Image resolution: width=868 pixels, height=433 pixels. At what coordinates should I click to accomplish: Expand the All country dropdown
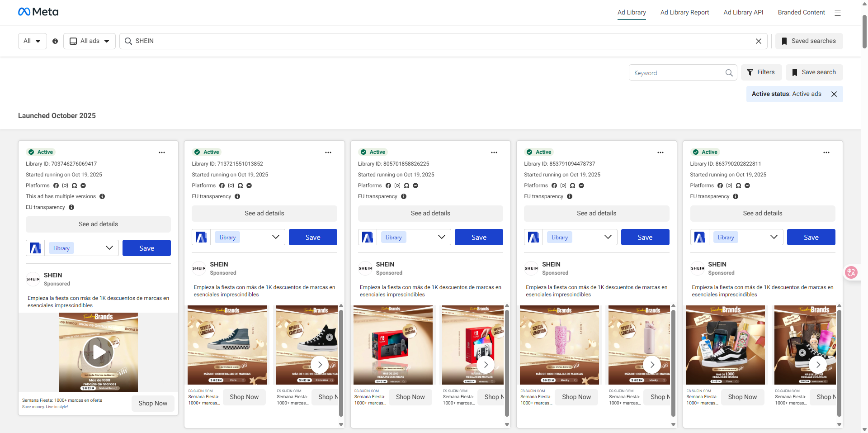pos(32,41)
